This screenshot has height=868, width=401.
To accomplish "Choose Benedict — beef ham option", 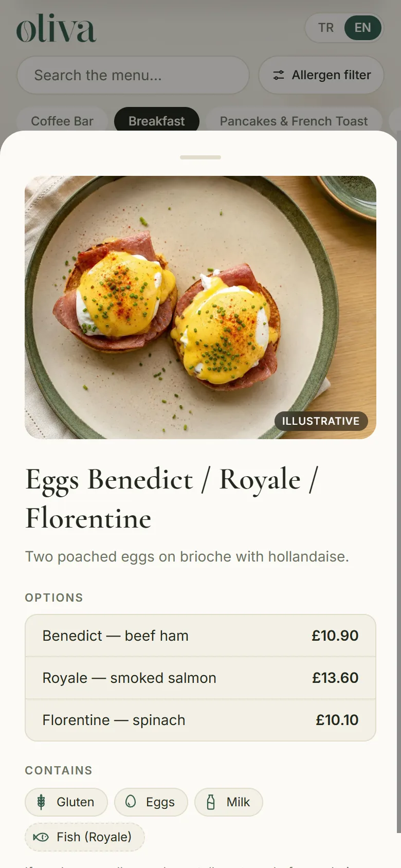I will tap(200, 636).
